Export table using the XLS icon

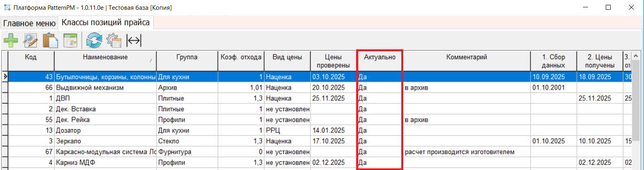70,40
